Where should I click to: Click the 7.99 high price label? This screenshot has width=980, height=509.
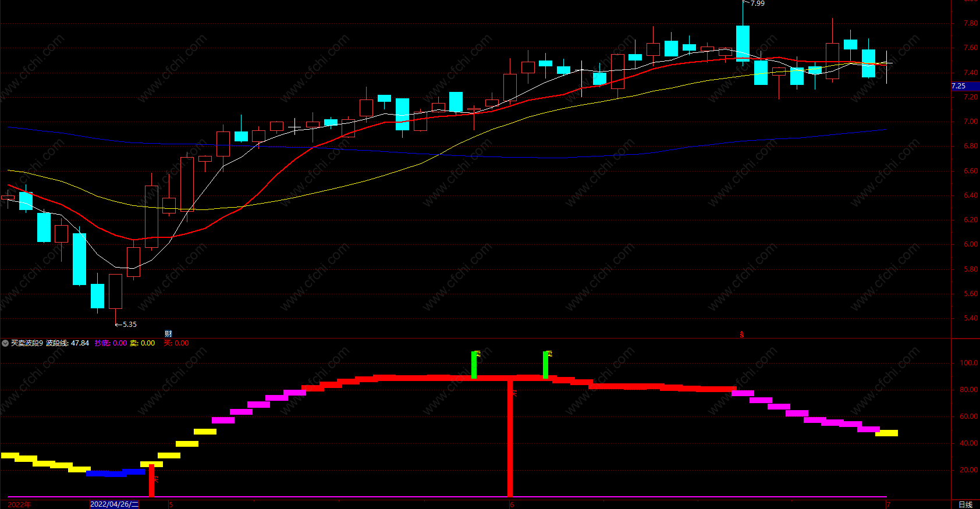pyautogui.click(x=758, y=3)
